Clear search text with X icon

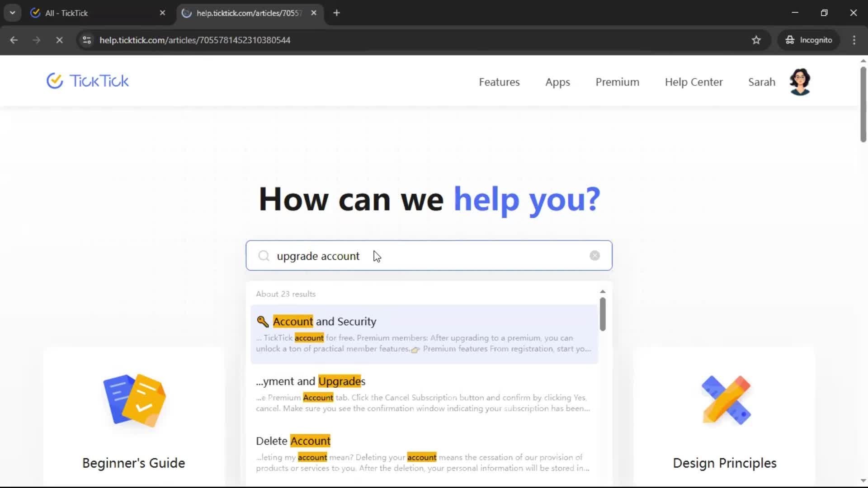pos(594,256)
